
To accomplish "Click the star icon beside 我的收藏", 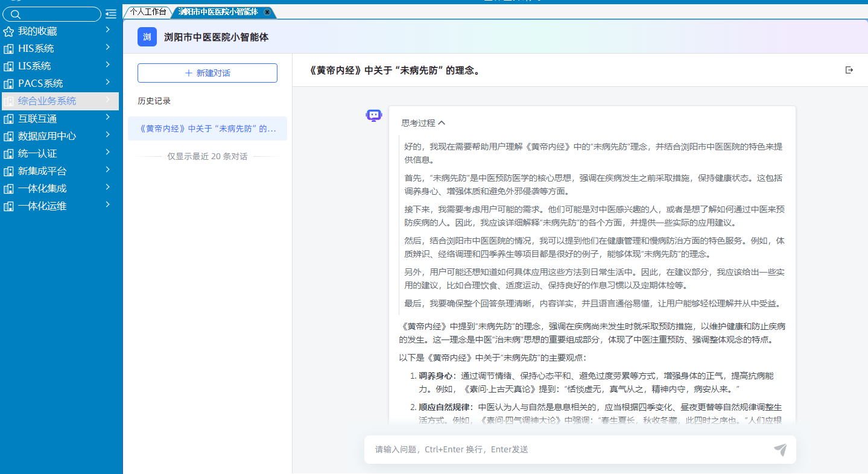I will click(8, 31).
